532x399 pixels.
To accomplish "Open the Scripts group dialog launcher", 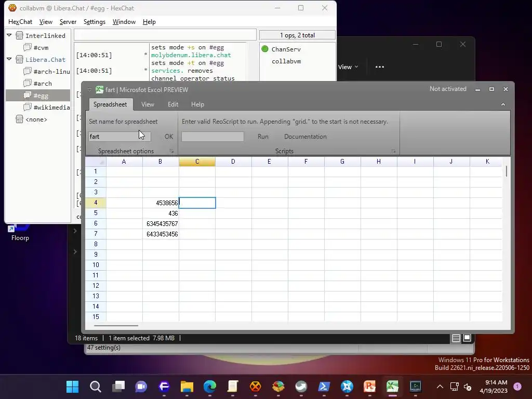I will coord(394,151).
